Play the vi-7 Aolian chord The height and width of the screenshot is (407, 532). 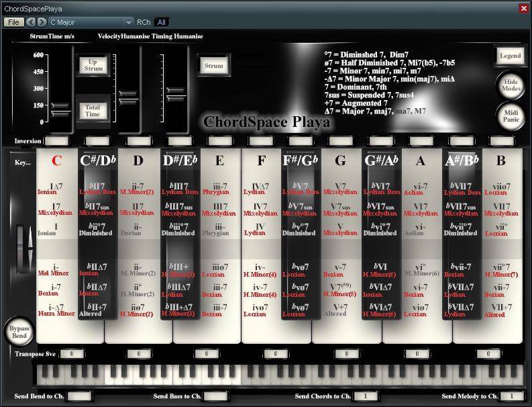coord(416,189)
